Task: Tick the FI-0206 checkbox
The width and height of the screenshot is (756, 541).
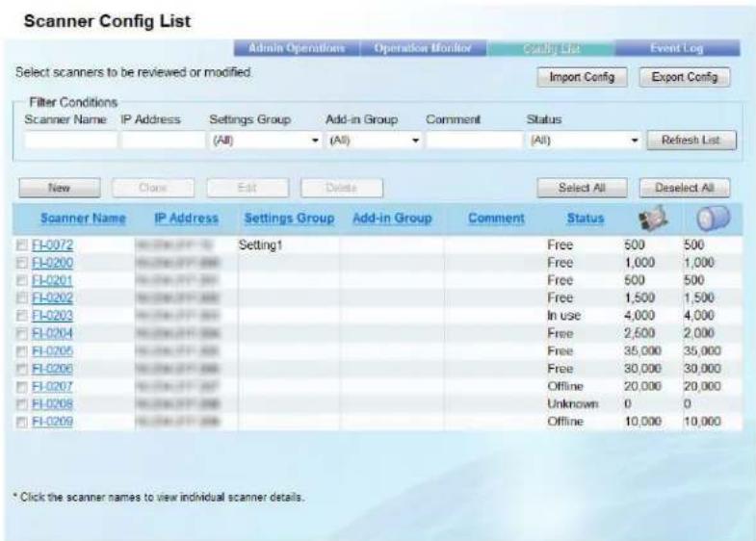Action: (22, 369)
